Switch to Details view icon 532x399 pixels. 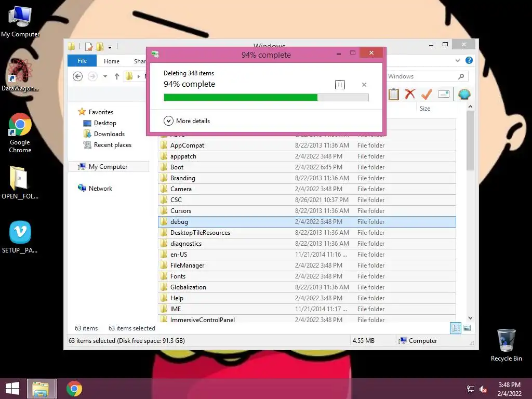click(x=455, y=328)
